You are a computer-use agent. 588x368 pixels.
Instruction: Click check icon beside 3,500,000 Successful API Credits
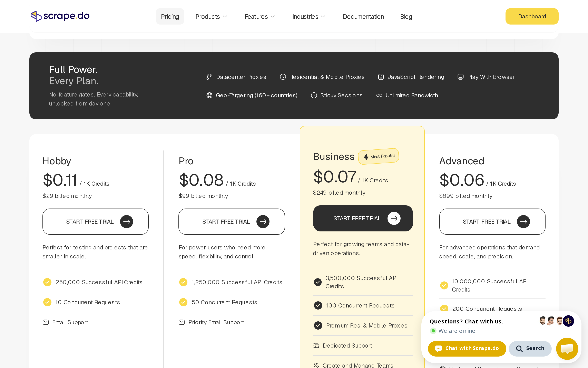(x=318, y=282)
